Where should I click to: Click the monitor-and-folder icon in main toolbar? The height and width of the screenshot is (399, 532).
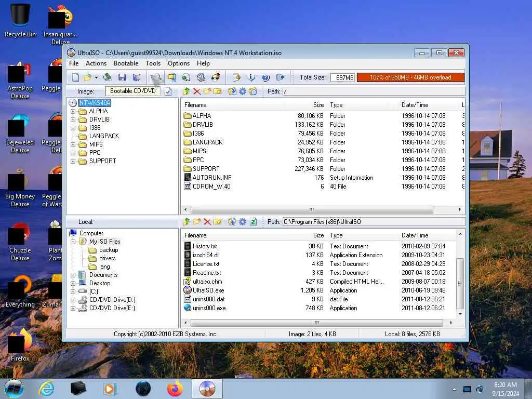click(172, 78)
